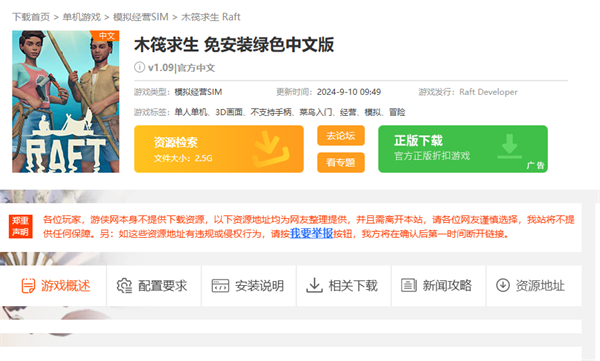Click the Raft game cover image
Viewport: 600px width, 361px height.
[66, 101]
